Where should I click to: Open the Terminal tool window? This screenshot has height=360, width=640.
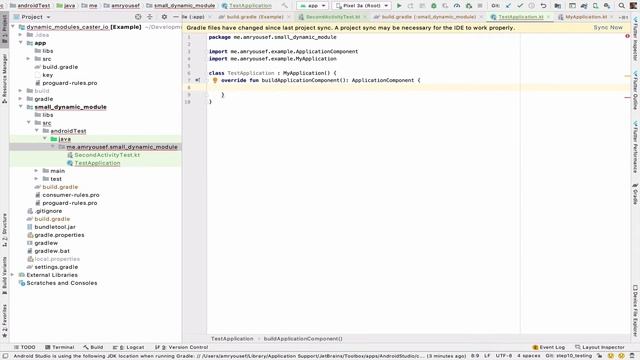pyautogui.click(x=60, y=347)
